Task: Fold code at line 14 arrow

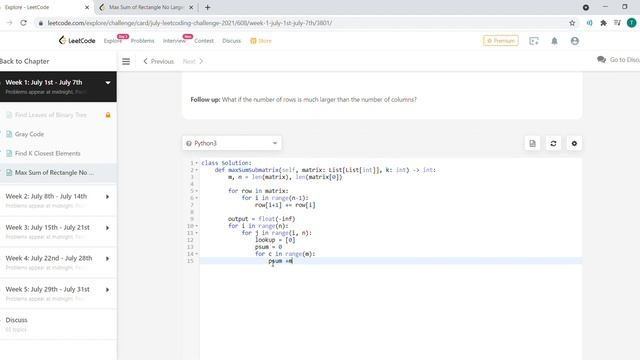Action: (x=196, y=254)
